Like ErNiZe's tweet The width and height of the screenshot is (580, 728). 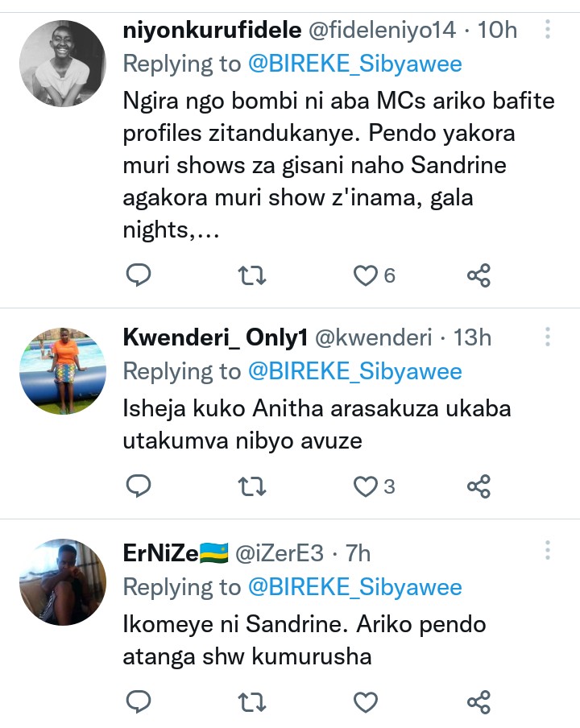click(x=367, y=702)
